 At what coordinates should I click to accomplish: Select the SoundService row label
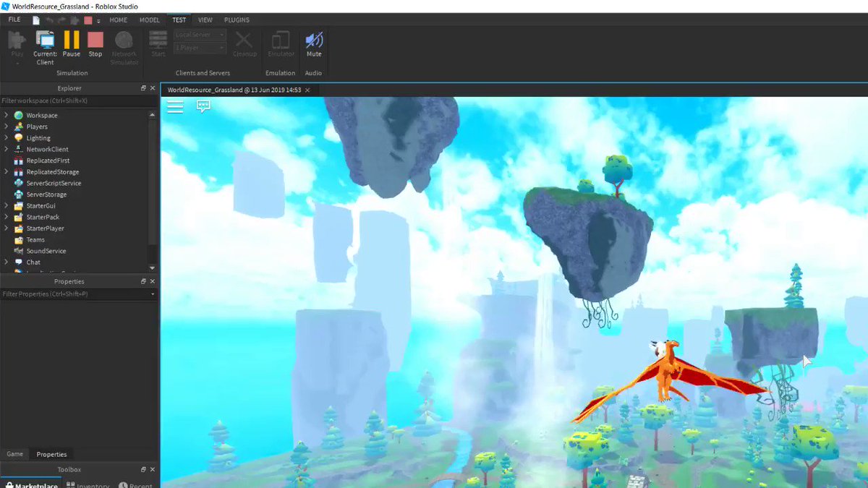click(46, 251)
